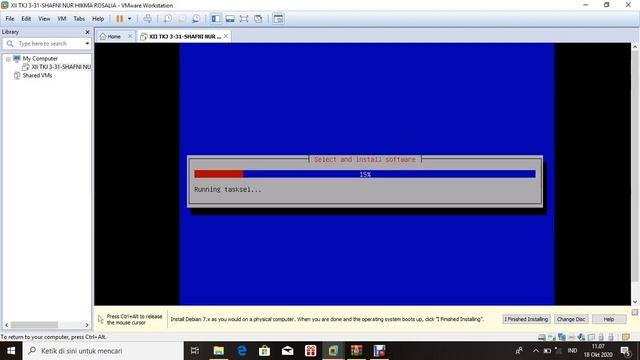Click the hard disk device status icon

(x=542, y=337)
